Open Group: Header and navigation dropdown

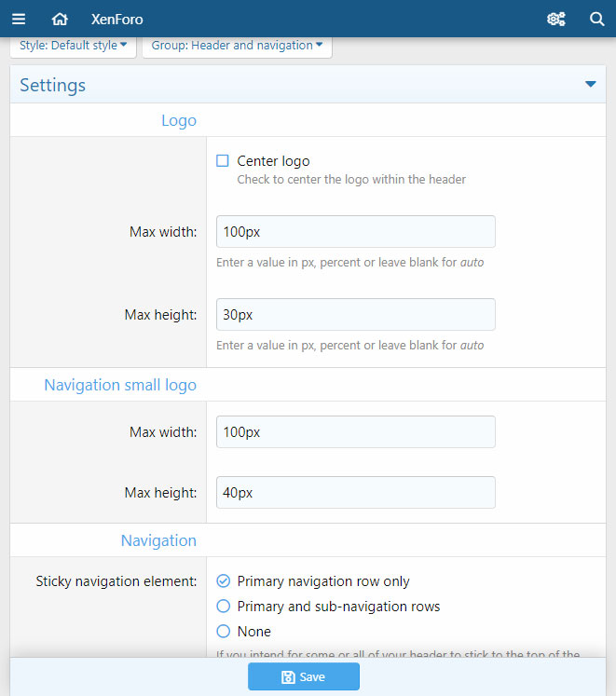237,46
